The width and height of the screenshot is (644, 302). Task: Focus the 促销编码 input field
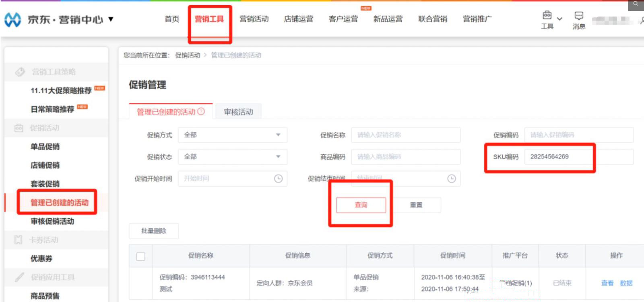point(579,135)
